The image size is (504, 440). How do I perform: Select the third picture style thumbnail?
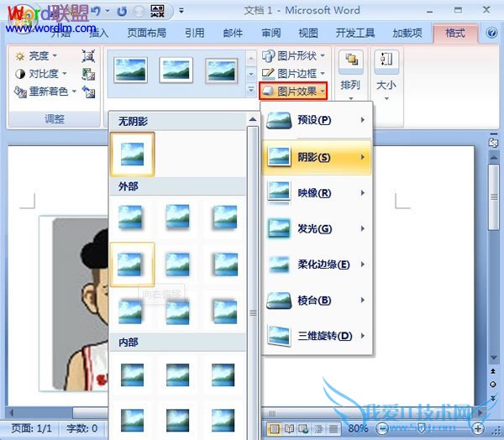tap(222, 70)
